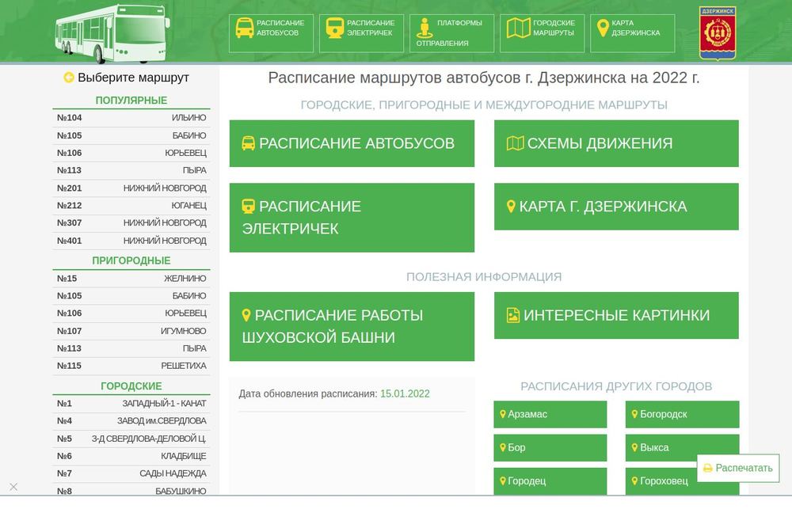792x532 pixels.
Task: Close the bottom banner with the X
Action: (13, 487)
